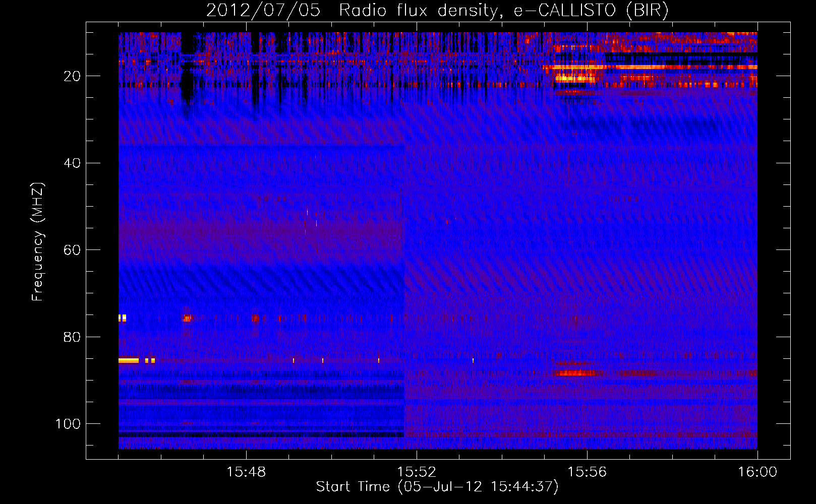Screen dimensions: 816x504
Task: Click the '40' frequency tick label
Action: pyautogui.click(x=72, y=163)
